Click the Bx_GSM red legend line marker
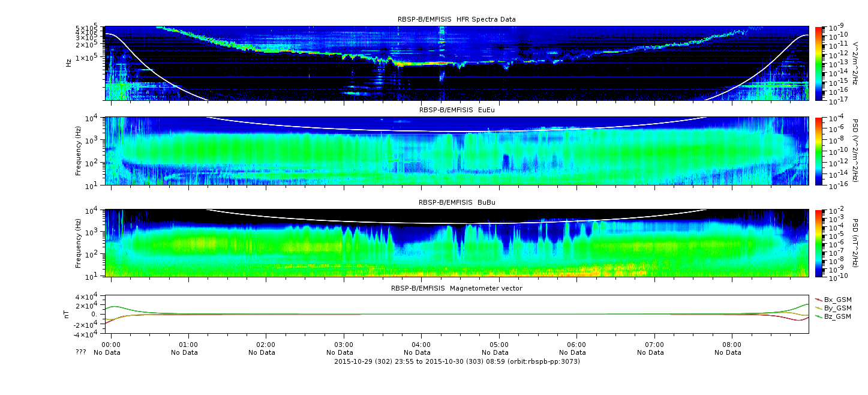Screen dimensions: 868x395 [x=818, y=300]
